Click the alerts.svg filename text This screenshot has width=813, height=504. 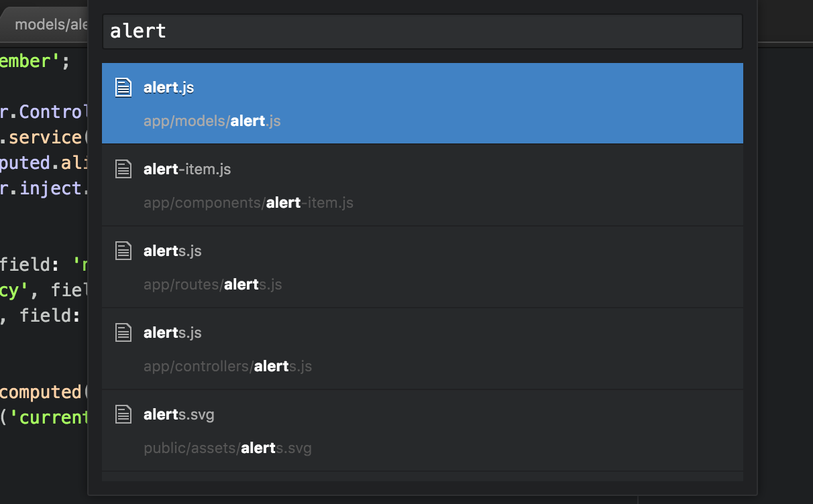coord(178,414)
